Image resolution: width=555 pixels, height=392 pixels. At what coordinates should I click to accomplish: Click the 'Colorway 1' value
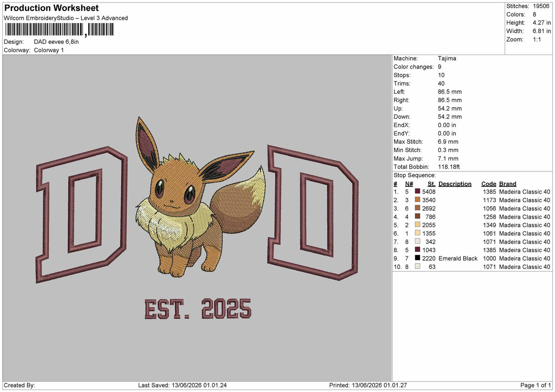[49, 50]
